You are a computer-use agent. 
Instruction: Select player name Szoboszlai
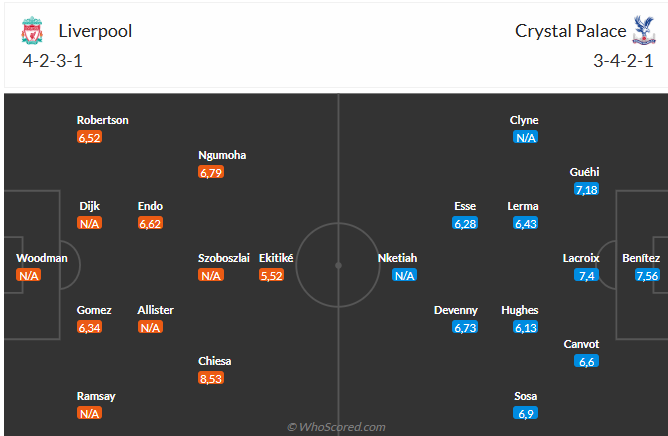[224, 257]
